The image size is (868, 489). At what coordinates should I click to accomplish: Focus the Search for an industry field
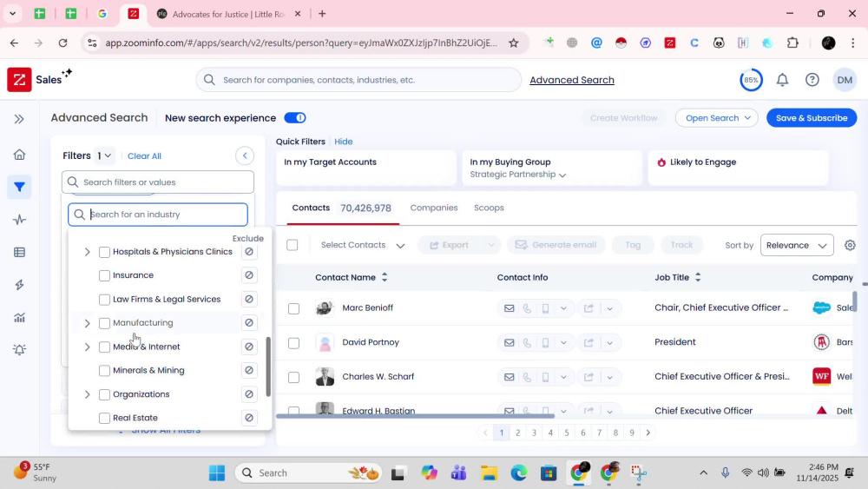click(x=158, y=215)
